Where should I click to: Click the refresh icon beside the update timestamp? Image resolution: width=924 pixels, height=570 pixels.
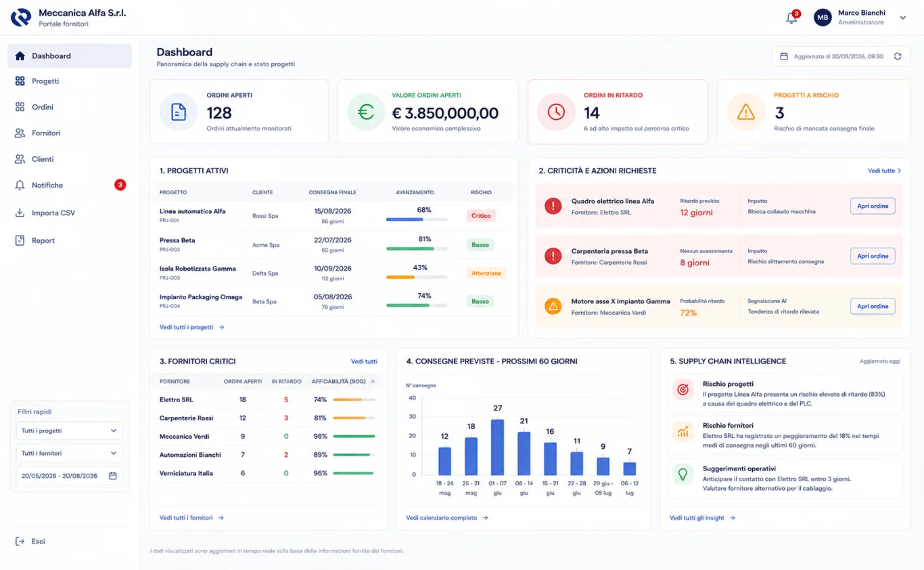(898, 56)
